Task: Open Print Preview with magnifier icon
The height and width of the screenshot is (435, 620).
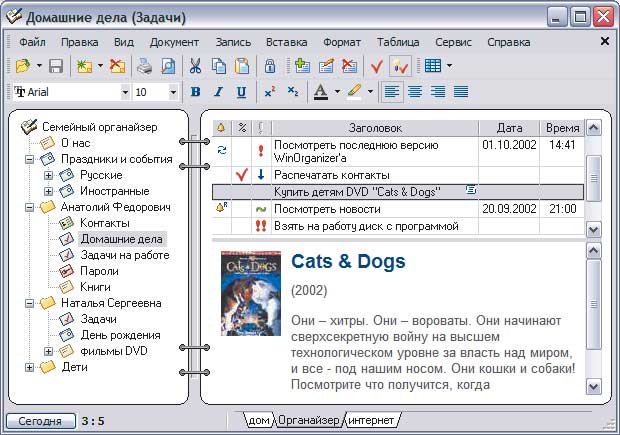Action: point(168,66)
